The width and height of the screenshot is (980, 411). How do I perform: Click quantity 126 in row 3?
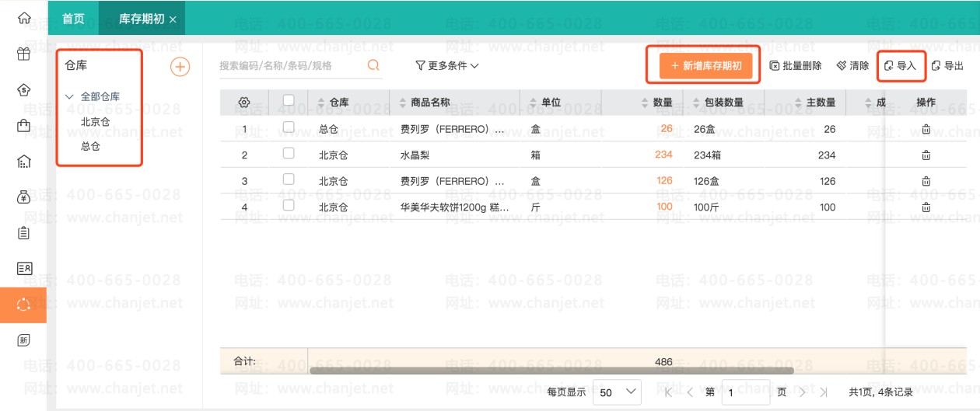(x=664, y=180)
